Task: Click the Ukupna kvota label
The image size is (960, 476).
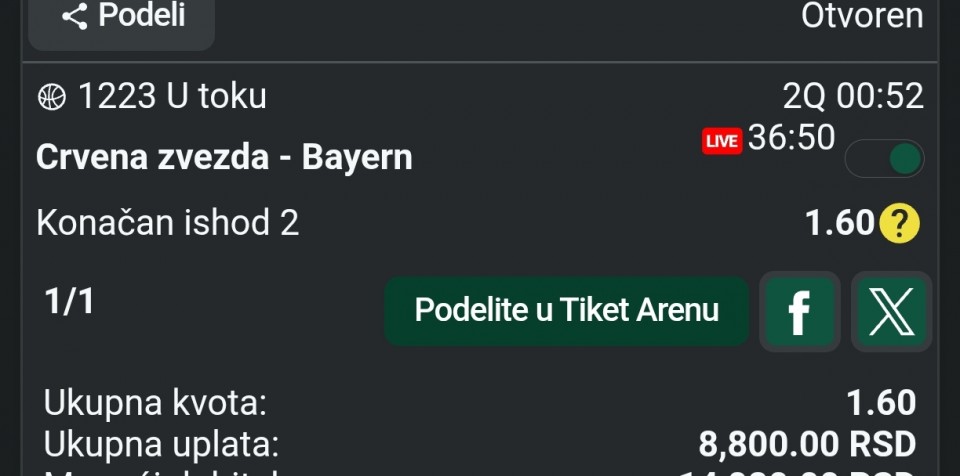Action: click(x=156, y=403)
